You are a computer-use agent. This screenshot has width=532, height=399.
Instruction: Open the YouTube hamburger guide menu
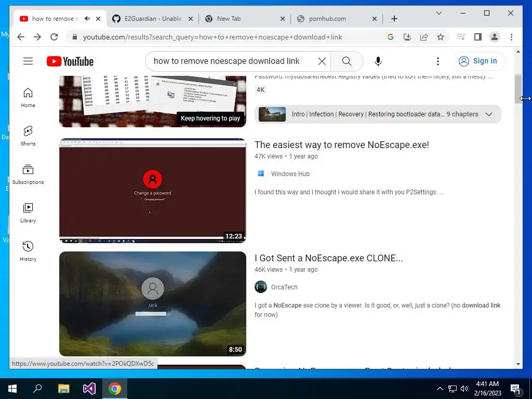(28, 61)
